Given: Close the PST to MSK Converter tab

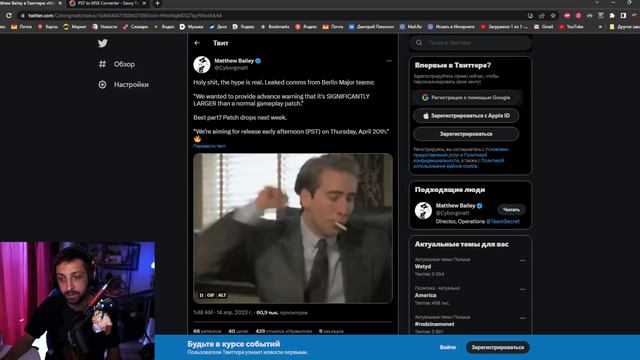Looking at the screenshot, I should tap(144, 3).
